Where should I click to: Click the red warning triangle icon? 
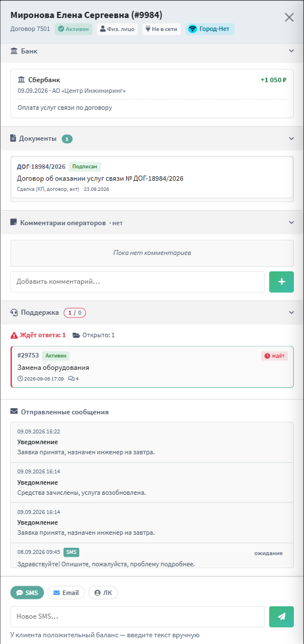click(14, 335)
